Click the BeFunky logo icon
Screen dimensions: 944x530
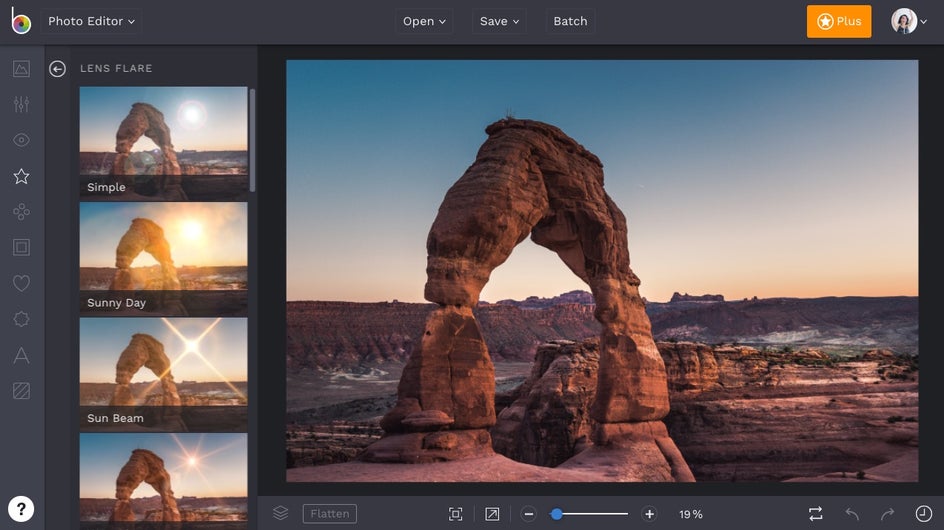click(20, 21)
